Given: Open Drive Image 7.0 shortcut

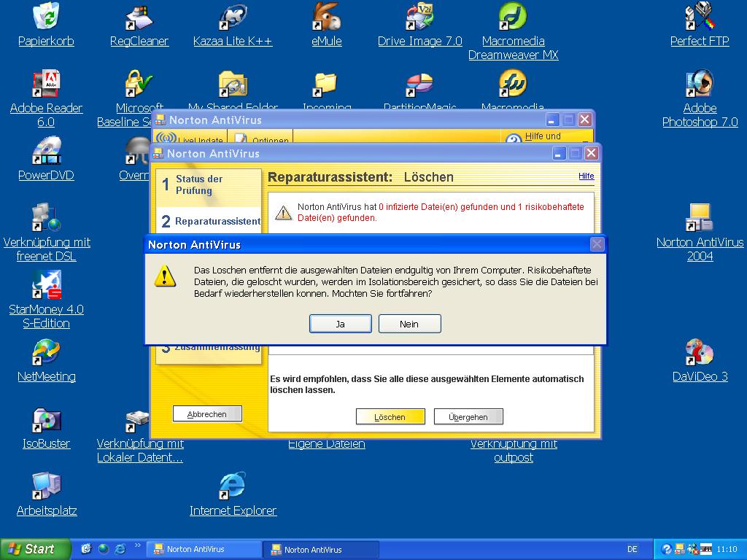Looking at the screenshot, I should [x=419, y=25].
